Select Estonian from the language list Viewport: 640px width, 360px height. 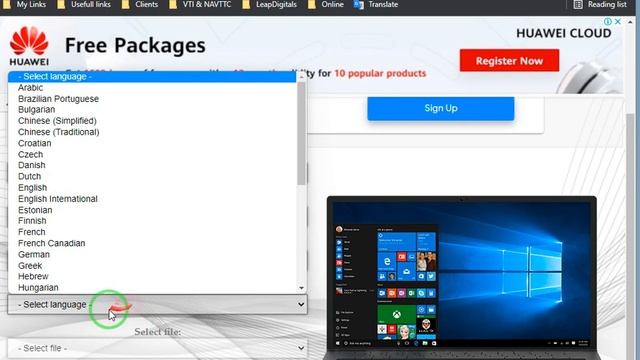pos(152,210)
